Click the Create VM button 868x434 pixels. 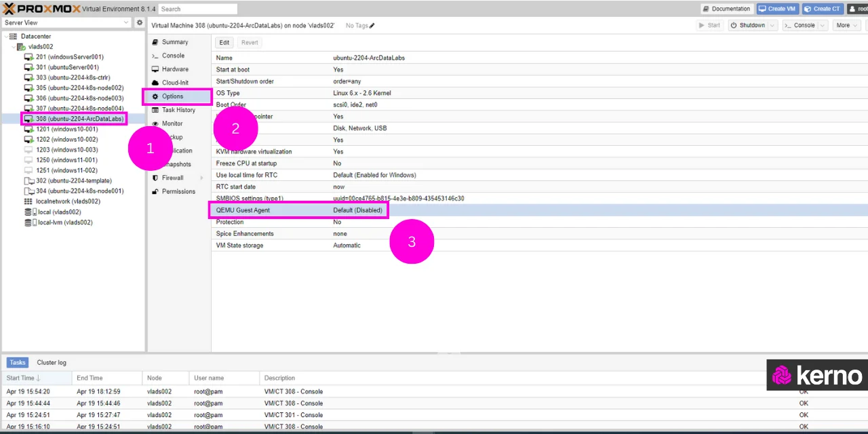[x=777, y=9]
